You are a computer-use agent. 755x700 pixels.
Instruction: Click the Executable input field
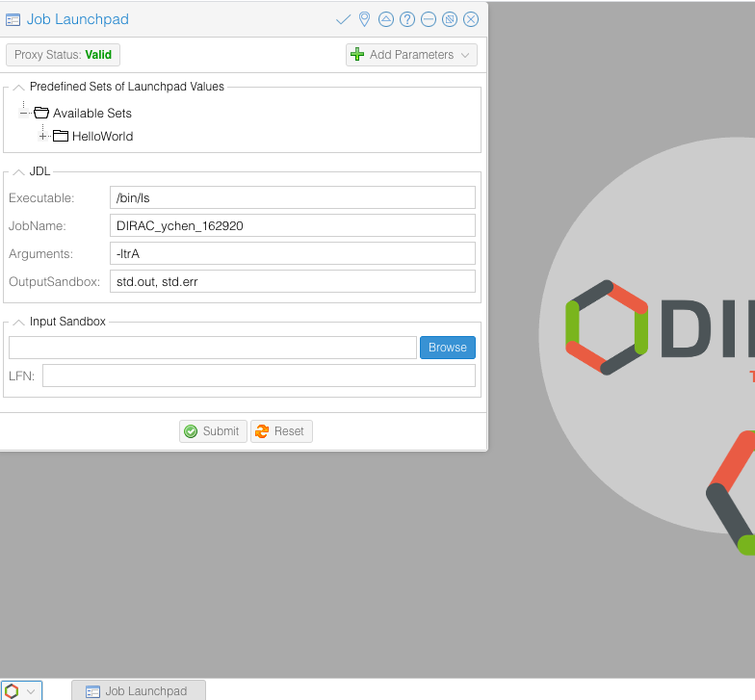coord(293,197)
